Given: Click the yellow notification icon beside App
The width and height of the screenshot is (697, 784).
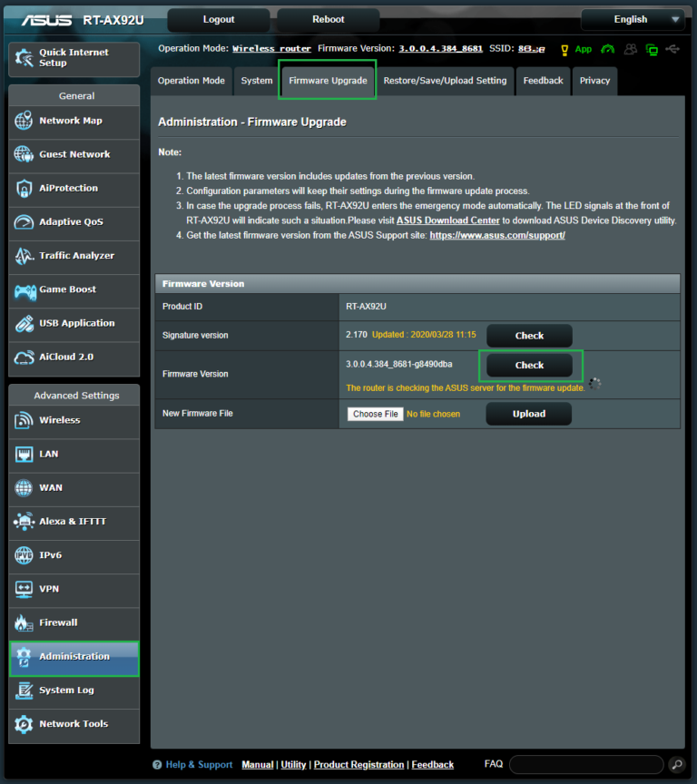Looking at the screenshot, I should tap(564, 49).
